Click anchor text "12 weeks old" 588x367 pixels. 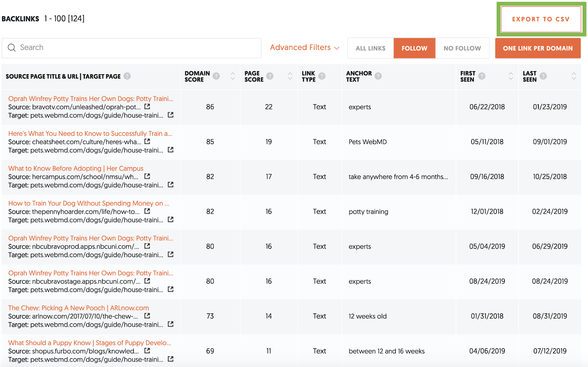coord(367,316)
